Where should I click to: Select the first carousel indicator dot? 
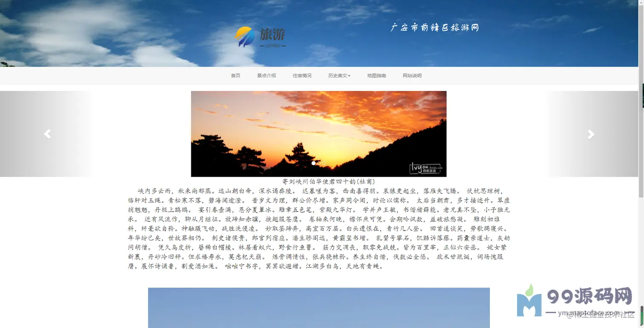coord(313,163)
